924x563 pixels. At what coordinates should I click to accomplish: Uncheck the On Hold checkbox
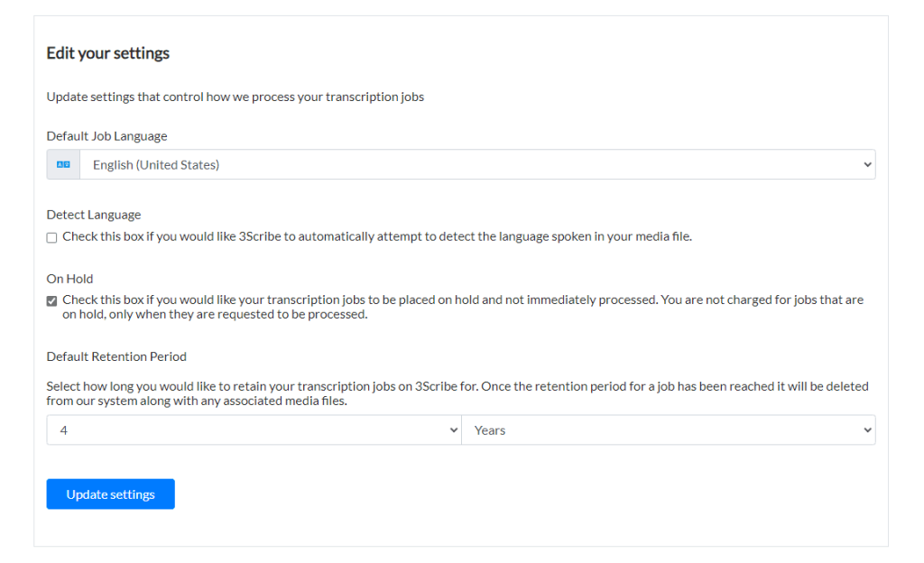(x=52, y=300)
